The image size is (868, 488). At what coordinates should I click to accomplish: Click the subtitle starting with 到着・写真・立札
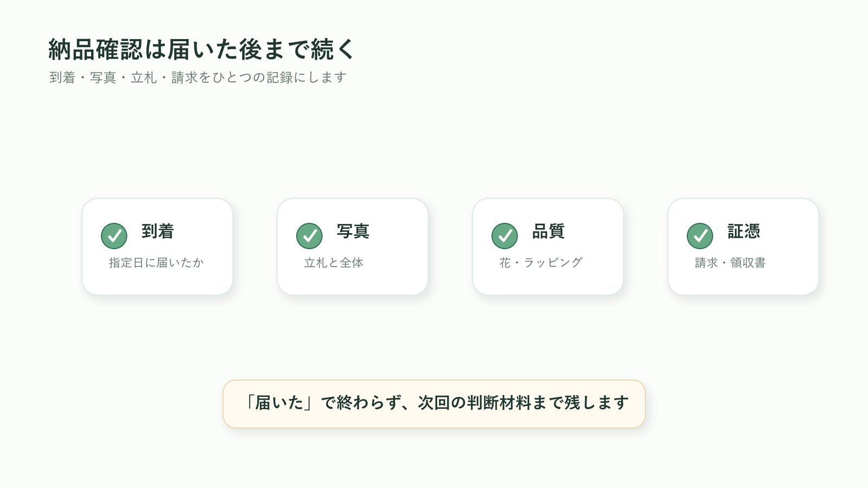tap(198, 78)
